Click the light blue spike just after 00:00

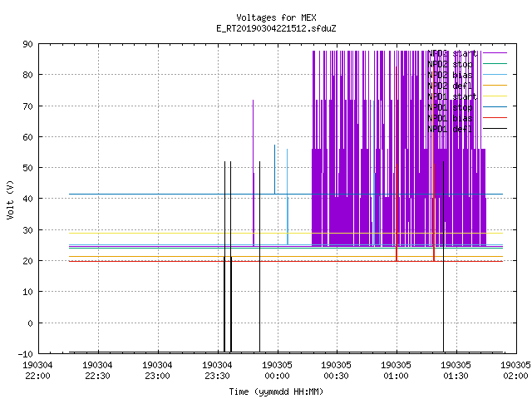(288, 197)
